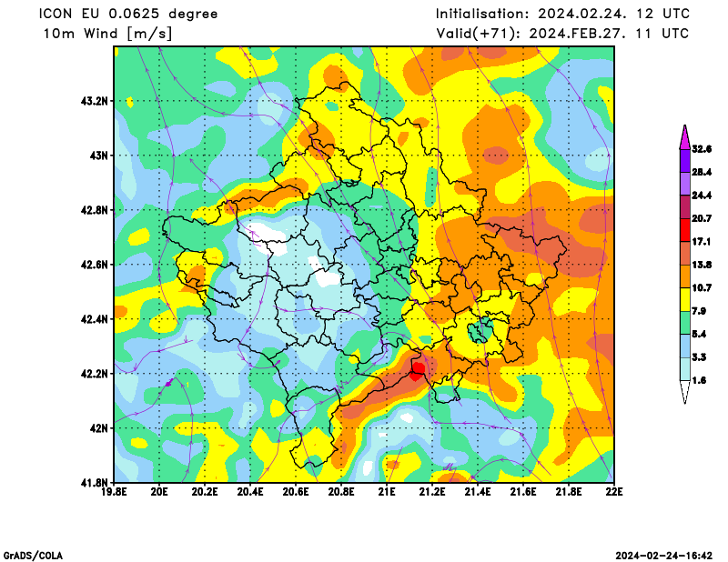Click the Valid(+71) date text
The width and height of the screenshot is (728, 562).
562,34
